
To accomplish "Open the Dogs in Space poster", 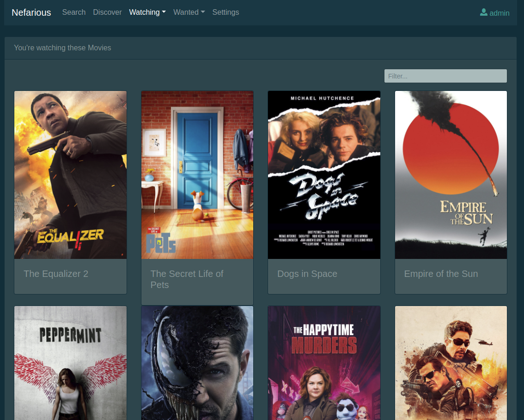I will (324, 175).
